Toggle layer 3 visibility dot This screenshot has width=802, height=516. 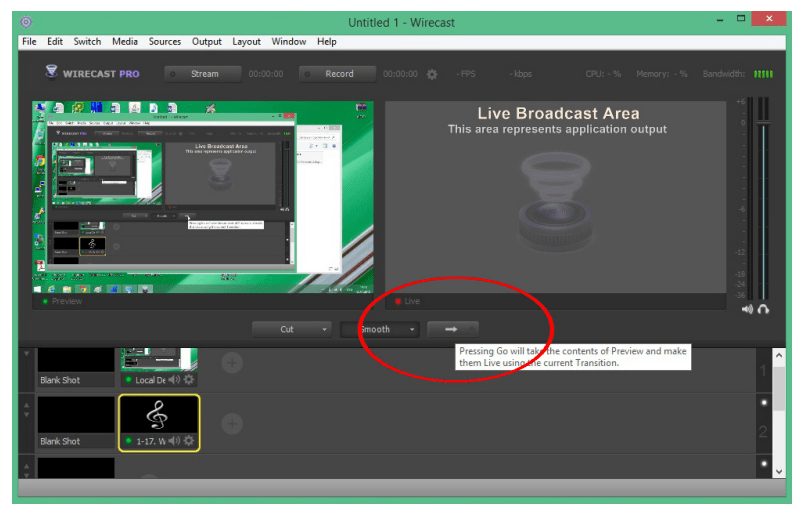[x=764, y=463]
